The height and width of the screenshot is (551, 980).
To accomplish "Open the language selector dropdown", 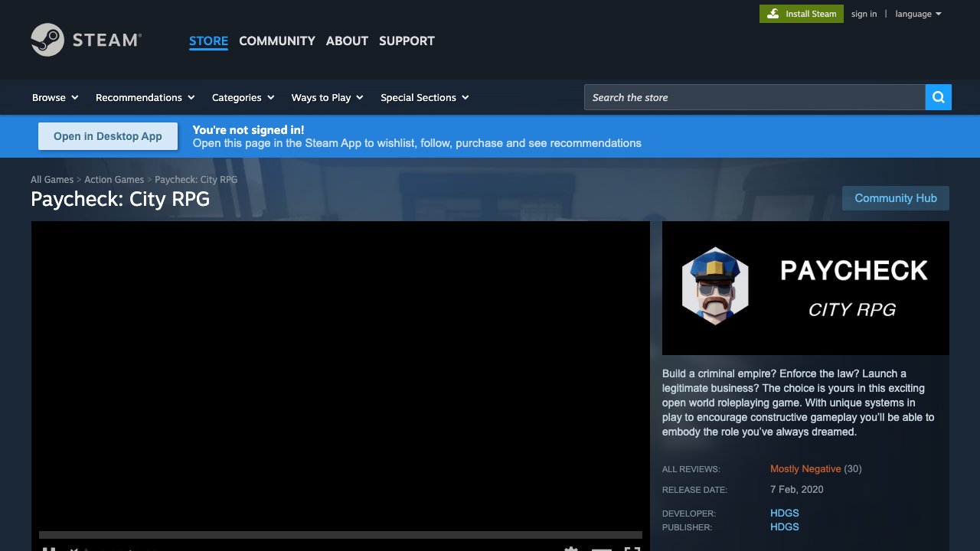I will (x=918, y=14).
